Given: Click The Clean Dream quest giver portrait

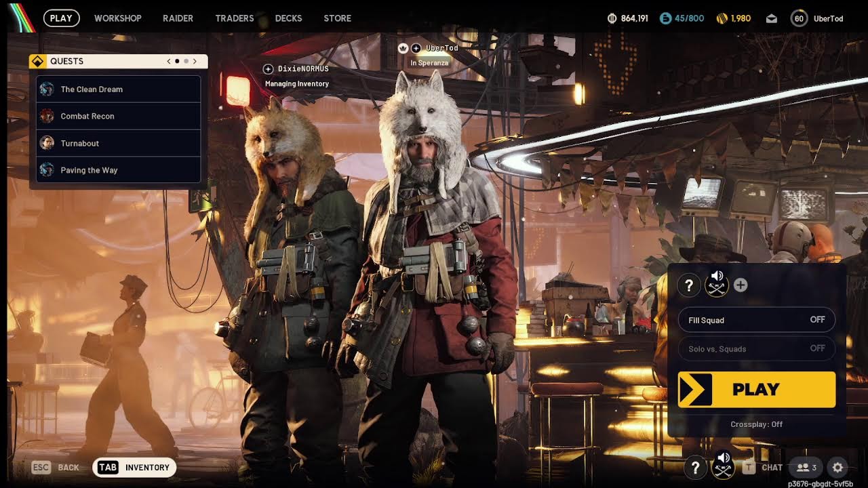Looking at the screenshot, I should pyautogui.click(x=47, y=89).
